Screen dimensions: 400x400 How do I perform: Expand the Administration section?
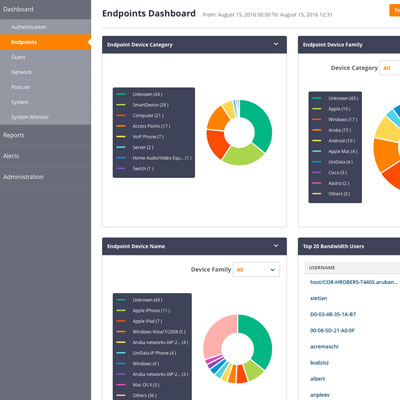[x=23, y=177]
